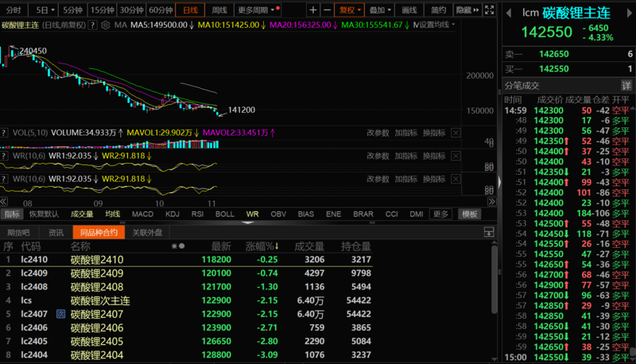The width and height of the screenshot is (636, 364).
Task: Open the 关联外盘 tab
Action: pos(147,232)
